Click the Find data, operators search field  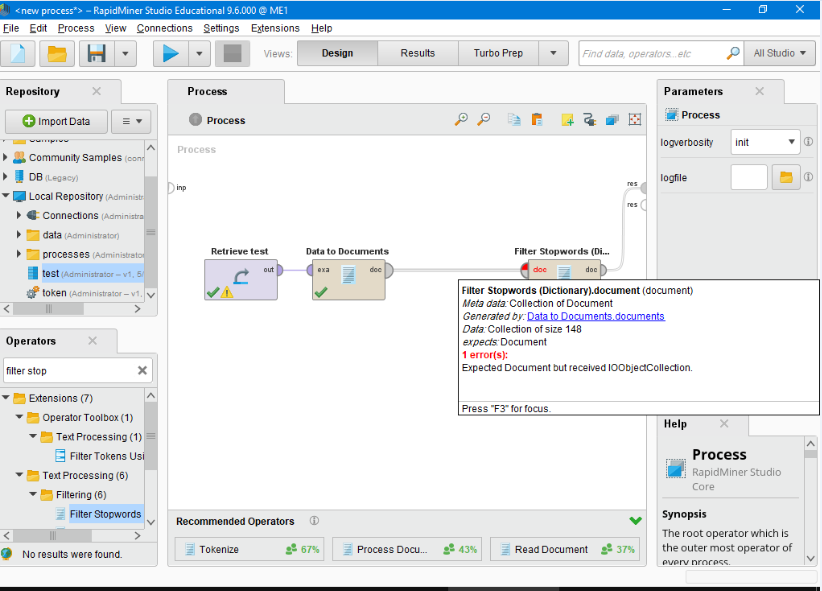point(653,53)
